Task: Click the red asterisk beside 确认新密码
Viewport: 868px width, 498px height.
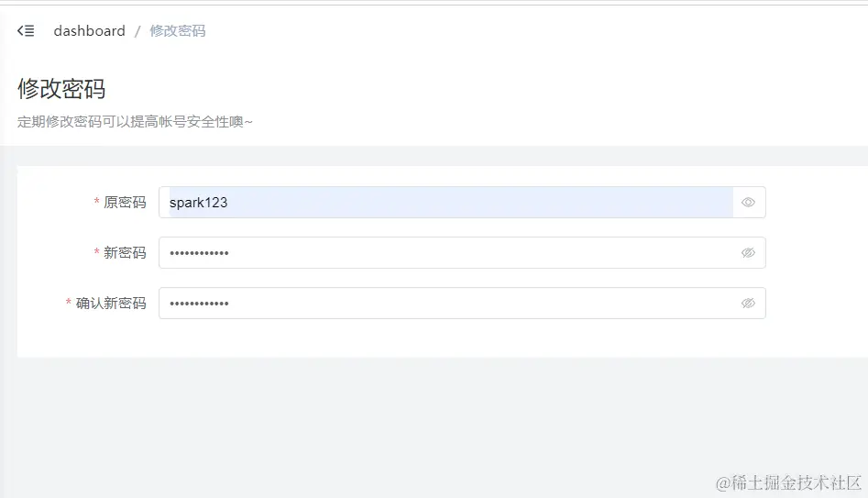Action: coord(69,302)
